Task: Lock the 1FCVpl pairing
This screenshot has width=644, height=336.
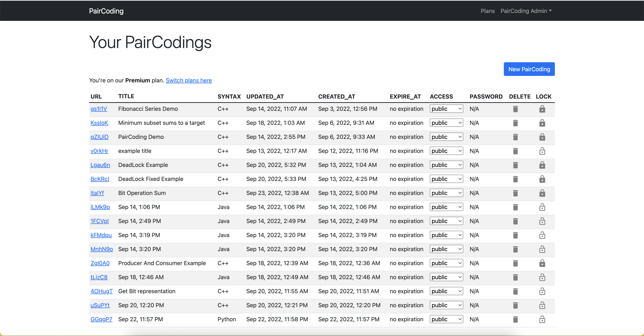Action: [x=542, y=221]
